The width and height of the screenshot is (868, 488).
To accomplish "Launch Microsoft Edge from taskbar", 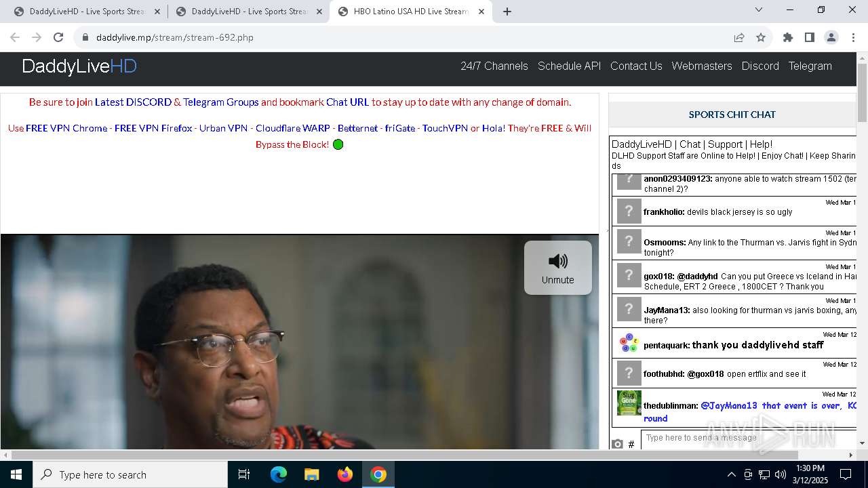I will [279, 474].
